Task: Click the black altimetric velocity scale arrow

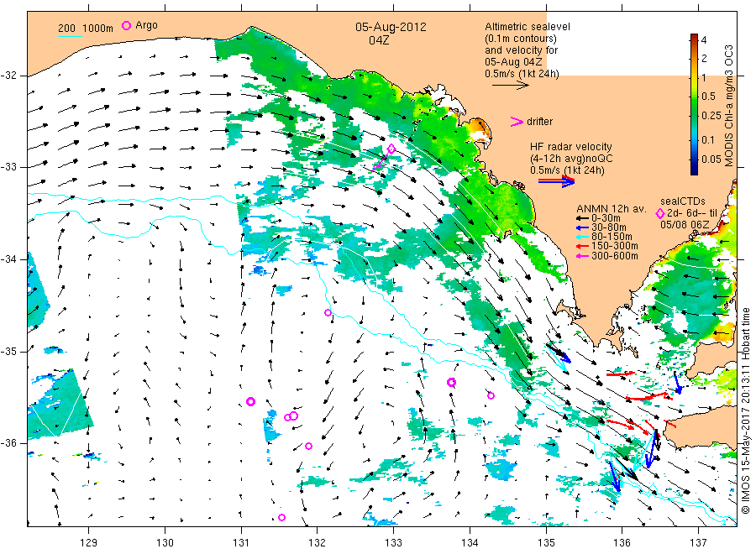Action: click(x=511, y=86)
